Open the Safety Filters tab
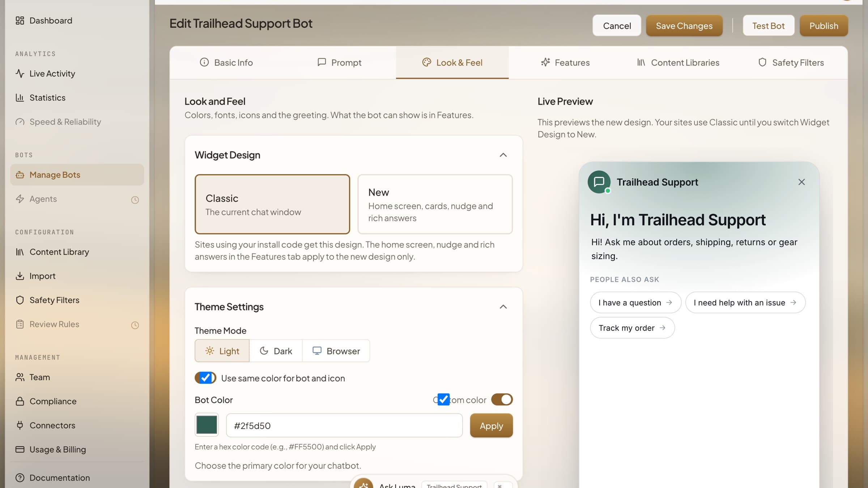Image resolution: width=868 pixels, height=488 pixels. click(791, 63)
